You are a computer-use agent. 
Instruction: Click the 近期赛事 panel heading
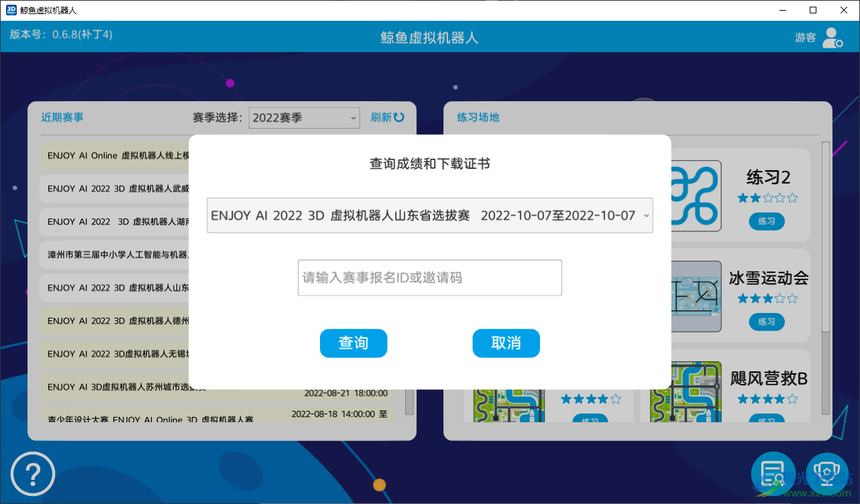pyautogui.click(x=62, y=117)
